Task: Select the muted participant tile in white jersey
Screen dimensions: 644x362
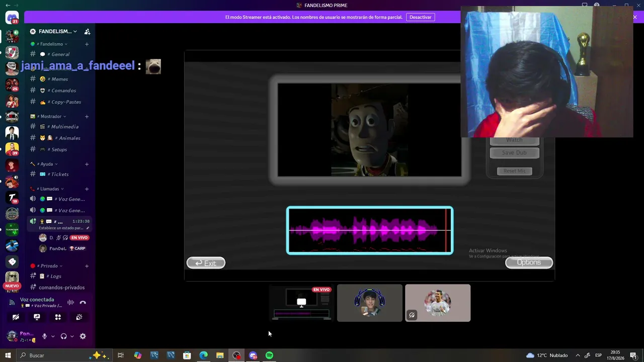Action: point(438,303)
